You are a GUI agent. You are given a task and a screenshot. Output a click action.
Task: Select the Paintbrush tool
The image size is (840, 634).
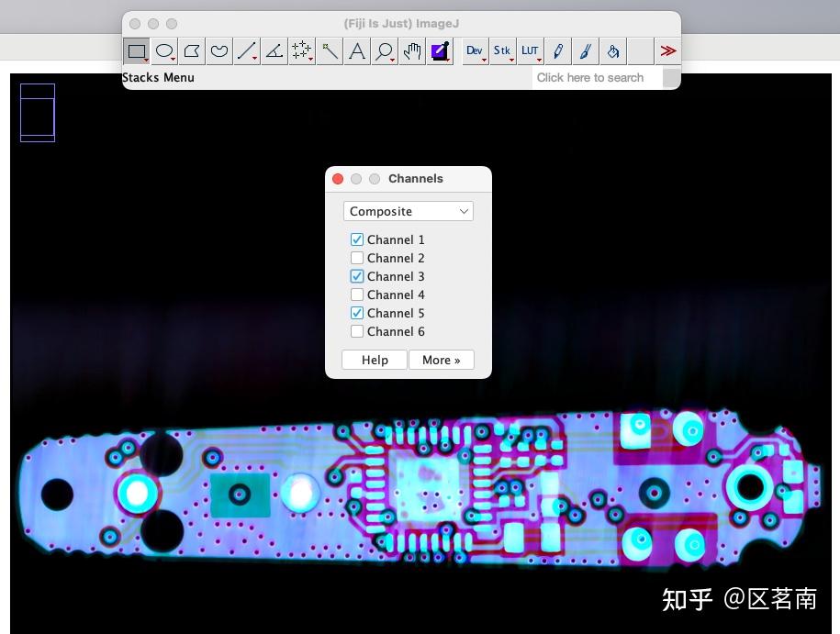pyautogui.click(x=585, y=50)
